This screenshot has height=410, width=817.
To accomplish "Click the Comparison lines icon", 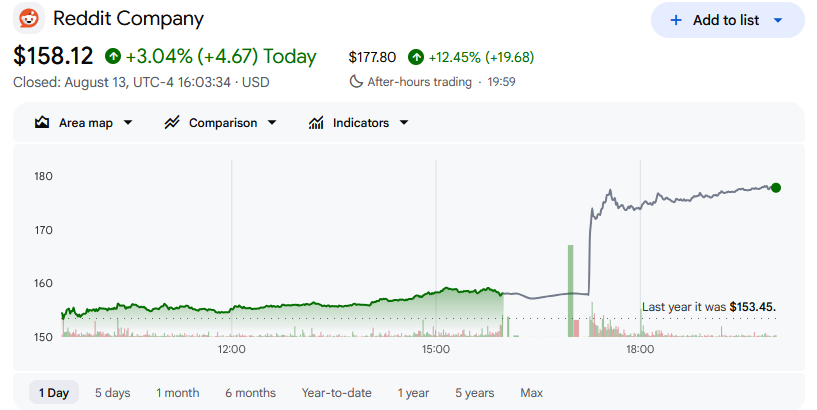I will tap(172, 122).
